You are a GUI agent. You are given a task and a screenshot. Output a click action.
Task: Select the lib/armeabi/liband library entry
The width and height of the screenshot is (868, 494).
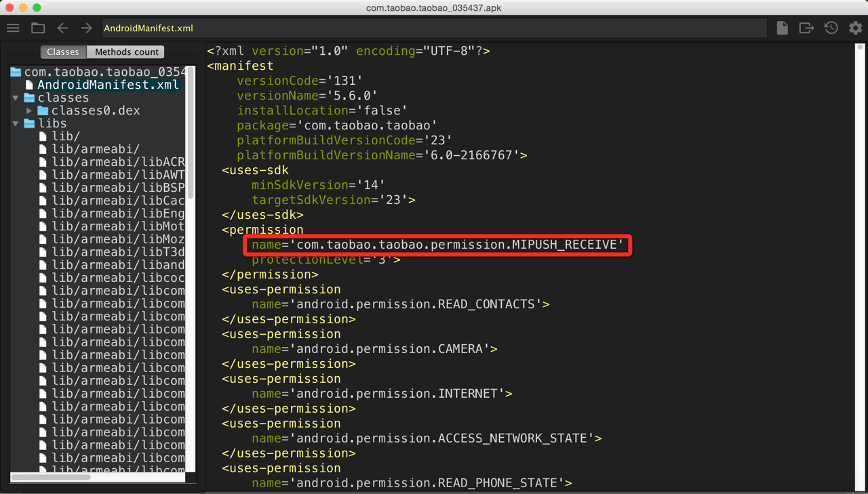(112, 265)
